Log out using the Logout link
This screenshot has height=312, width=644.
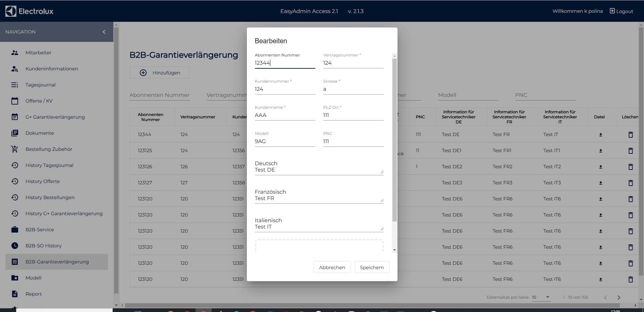pyautogui.click(x=621, y=11)
